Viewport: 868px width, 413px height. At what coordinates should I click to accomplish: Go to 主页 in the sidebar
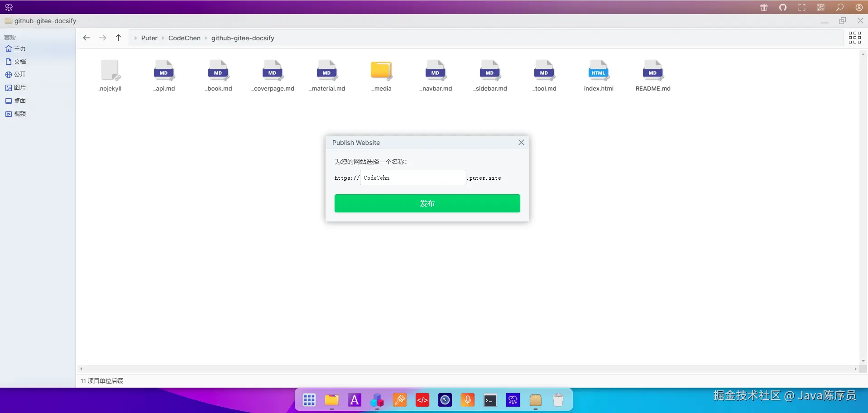(16, 48)
